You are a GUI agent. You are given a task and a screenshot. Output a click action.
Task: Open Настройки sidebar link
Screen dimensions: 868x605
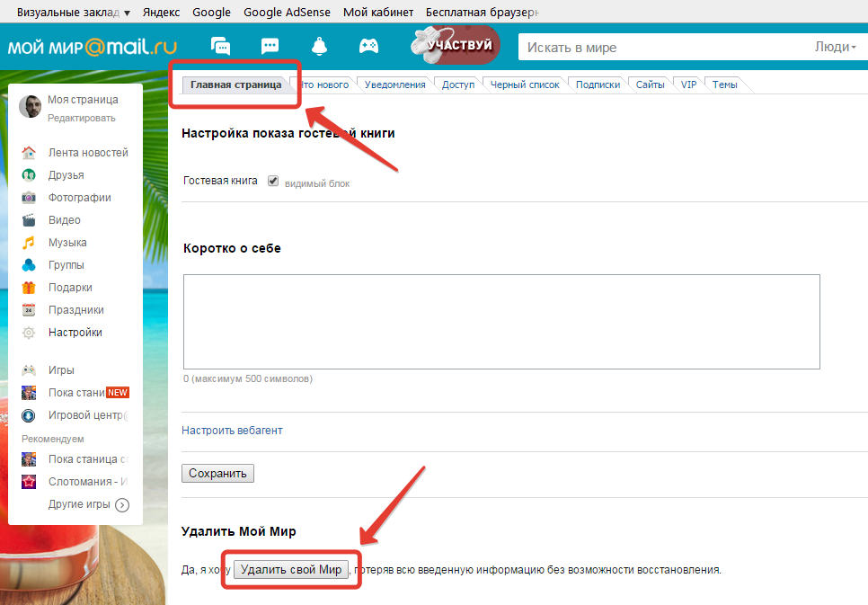75,333
